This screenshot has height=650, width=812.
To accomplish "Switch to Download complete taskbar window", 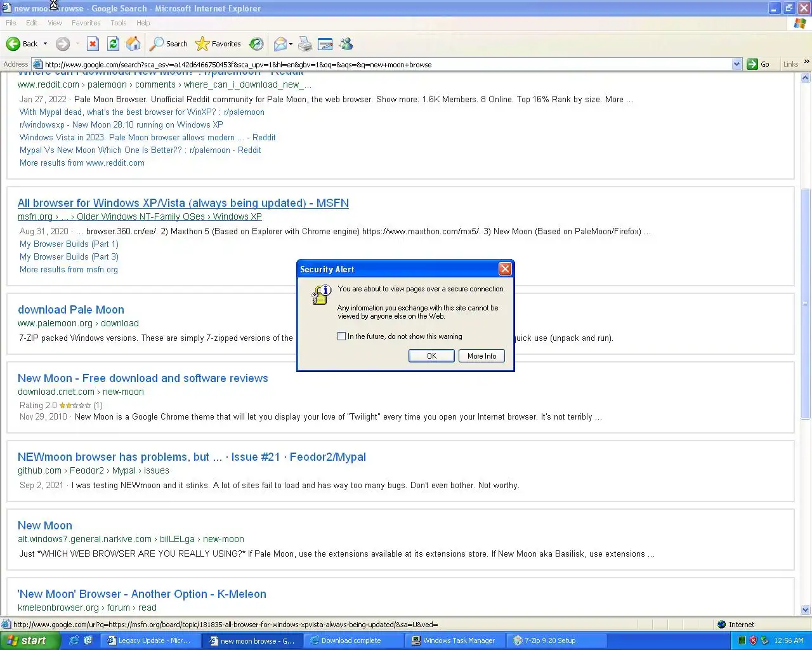I will tap(353, 640).
